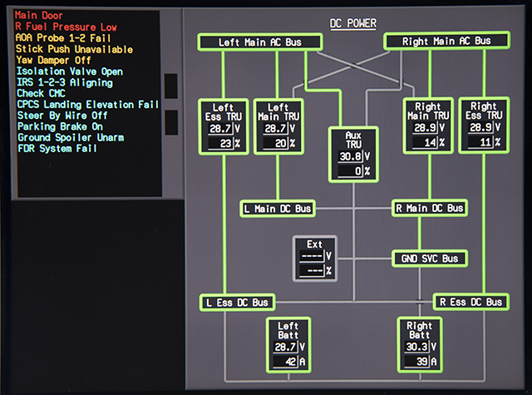Click Ext power dashed percent field
The height and width of the screenshot is (395, 532).
(312, 271)
